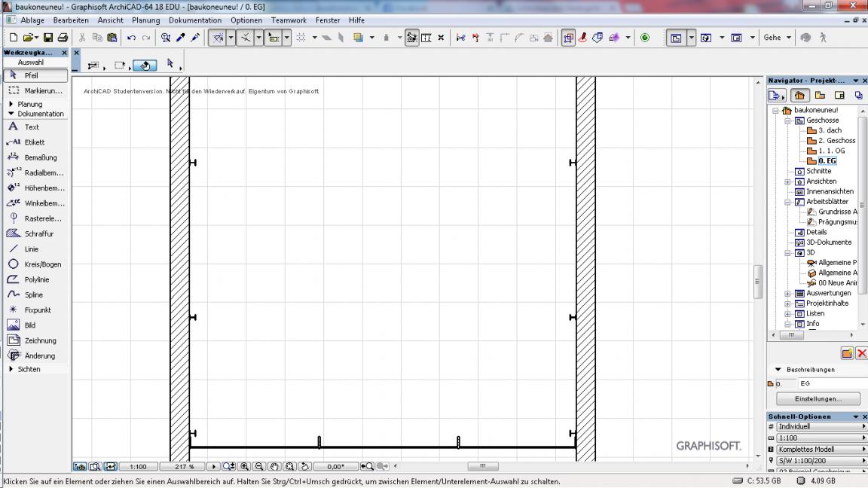Image resolution: width=868 pixels, height=488 pixels.
Task: Collapse the Beschreibungen section
Action: point(778,370)
